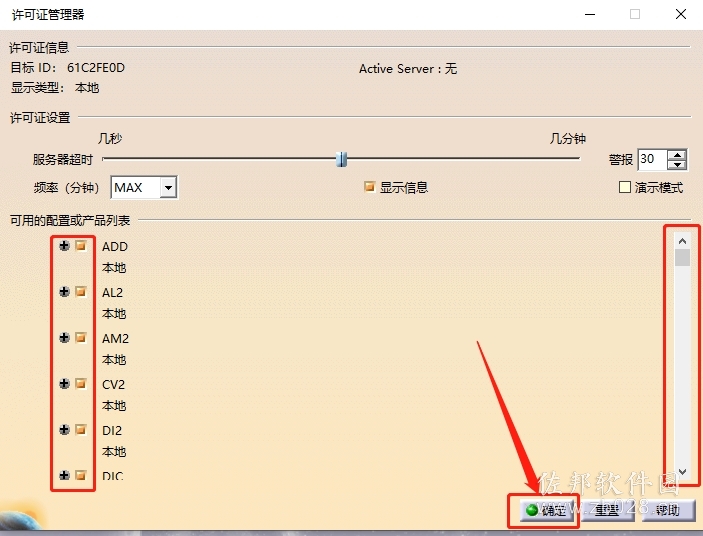
Task: Open help with the 帮助 button
Action: click(x=668, y=510)
